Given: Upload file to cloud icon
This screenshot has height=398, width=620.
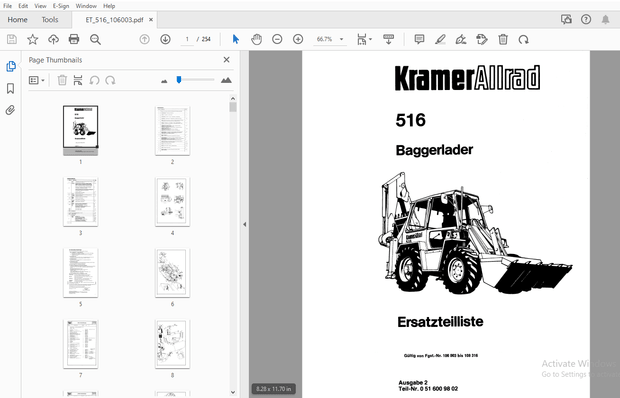Looking at the screenshot, I should [x=53, y=39].
